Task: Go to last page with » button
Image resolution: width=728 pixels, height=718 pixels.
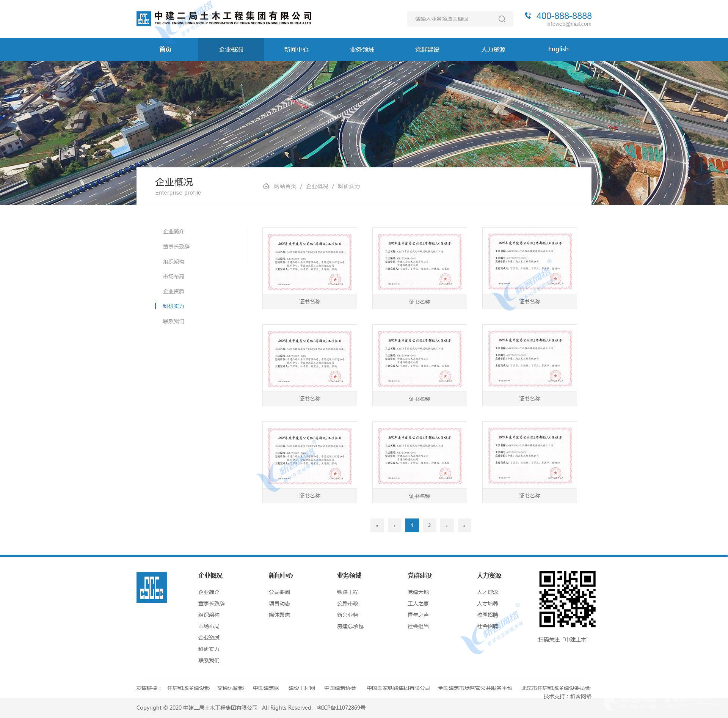Action: click(464, 525)
